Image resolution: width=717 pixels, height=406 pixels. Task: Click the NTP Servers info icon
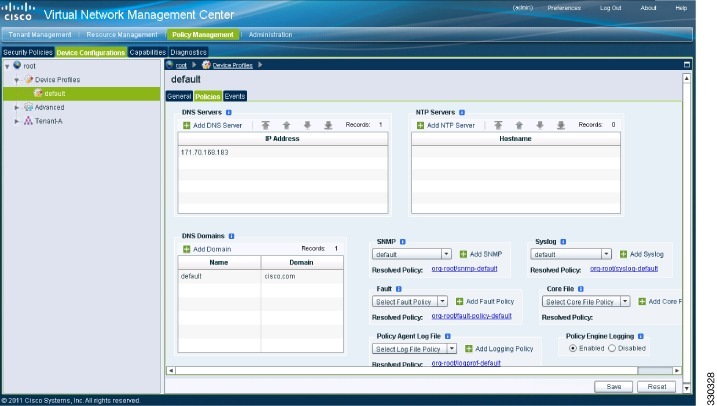pyautogui.click(x=462, y=112)
